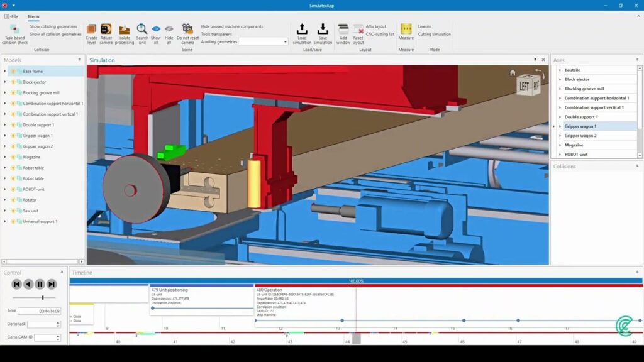
Task: Click the Go to CAM-ID stepper field
Action: click(47, 337)
